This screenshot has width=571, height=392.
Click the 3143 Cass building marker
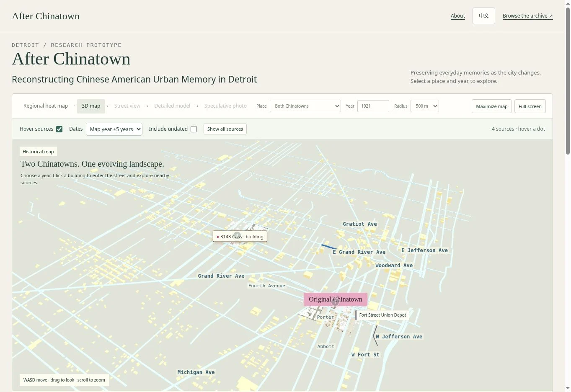[240, 237]
